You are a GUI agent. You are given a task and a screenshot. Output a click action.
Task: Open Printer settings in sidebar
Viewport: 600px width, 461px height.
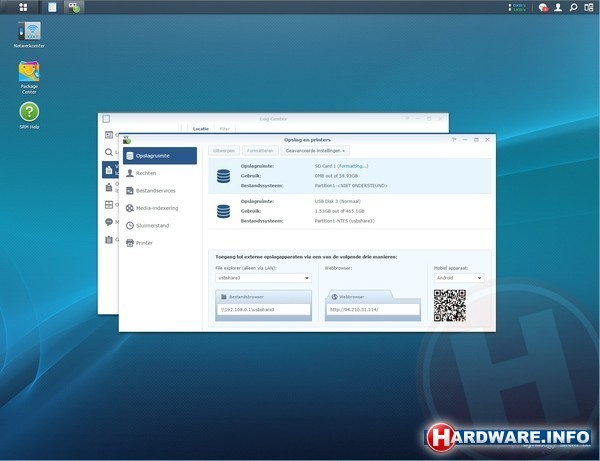coord(160,243)
